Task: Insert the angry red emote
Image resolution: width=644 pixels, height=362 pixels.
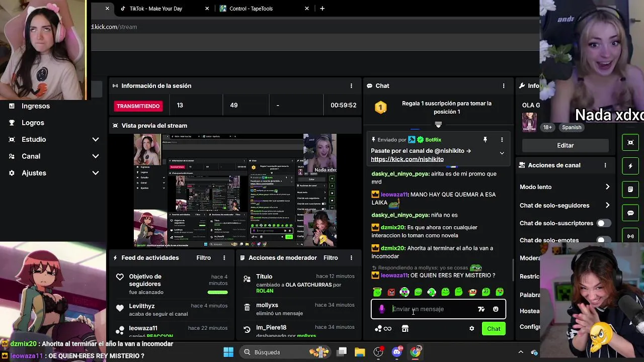Action: click(391, 292)
